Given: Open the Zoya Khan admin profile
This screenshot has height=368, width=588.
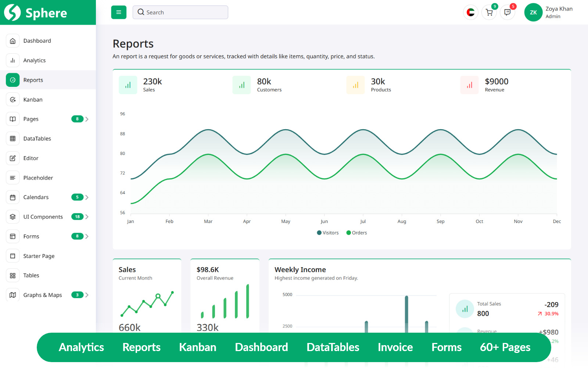Looking at the screenshot, I should click(x=549, y=12).
